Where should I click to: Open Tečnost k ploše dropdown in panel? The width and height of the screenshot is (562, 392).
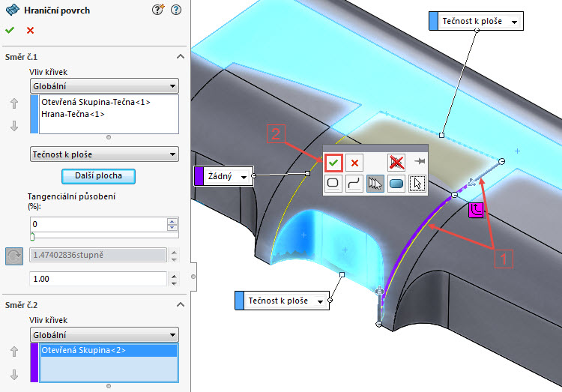point(104,154)
